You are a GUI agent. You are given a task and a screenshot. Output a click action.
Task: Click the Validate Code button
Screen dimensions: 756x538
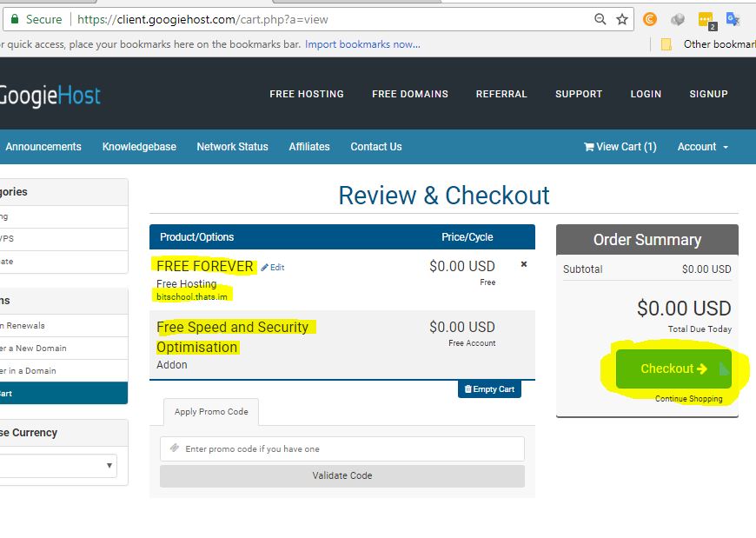[x=342, y=475]
